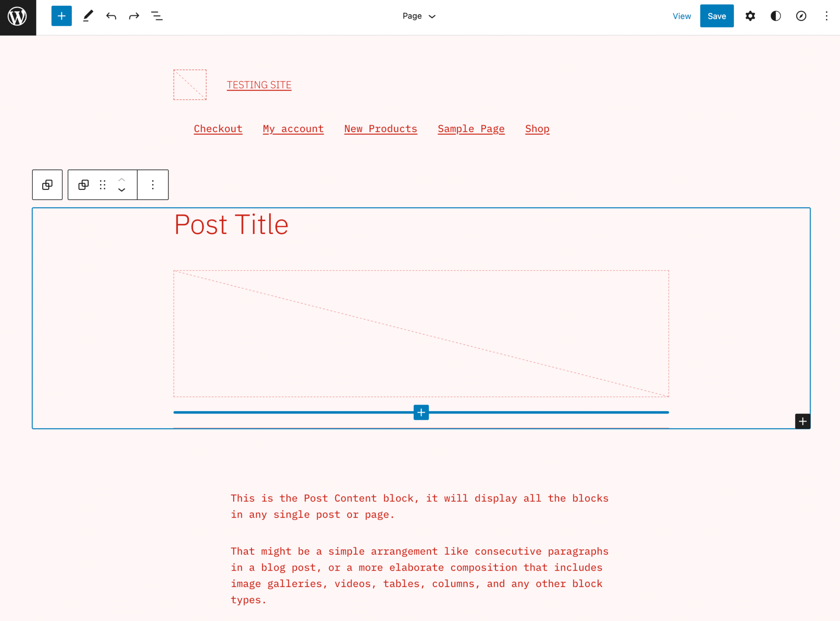This screenshot has width=840, height=621.
Task: Select the Post Content first paragraph
Action: tap(420, 506)
